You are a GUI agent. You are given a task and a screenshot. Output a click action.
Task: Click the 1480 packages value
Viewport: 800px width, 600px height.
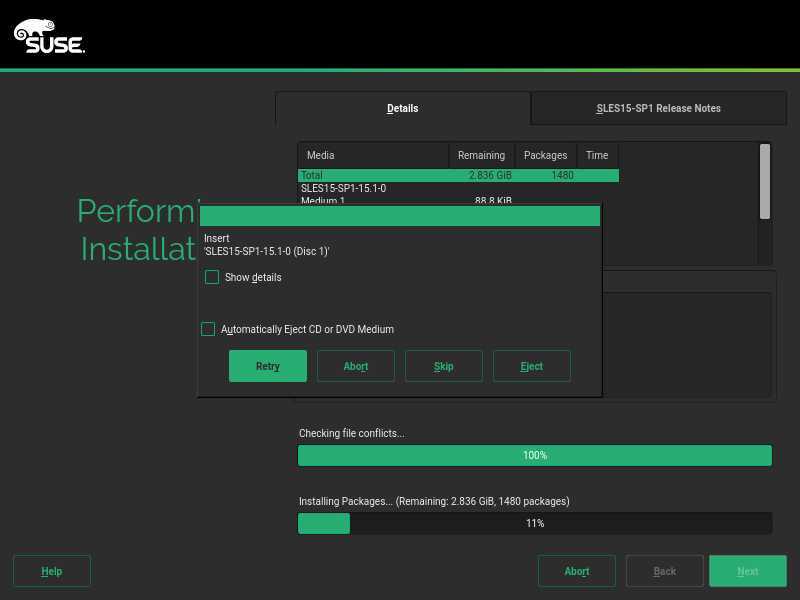562,176
